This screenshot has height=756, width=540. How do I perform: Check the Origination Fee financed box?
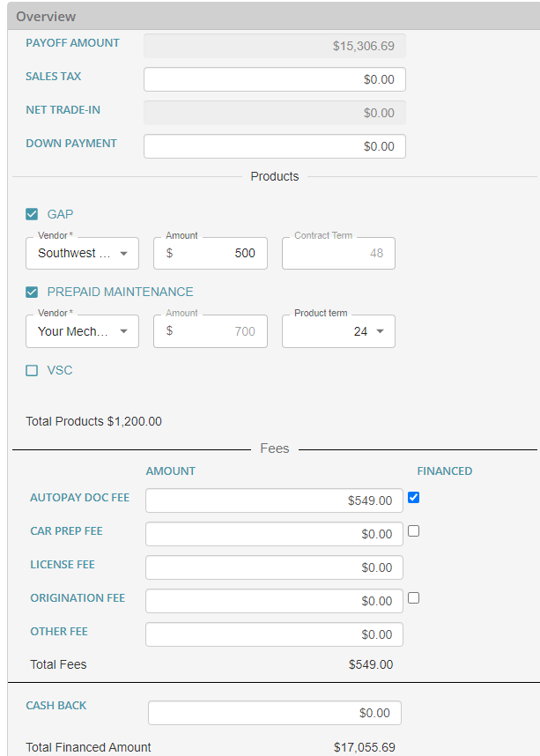pyautogui.click(x=414, y=598)
